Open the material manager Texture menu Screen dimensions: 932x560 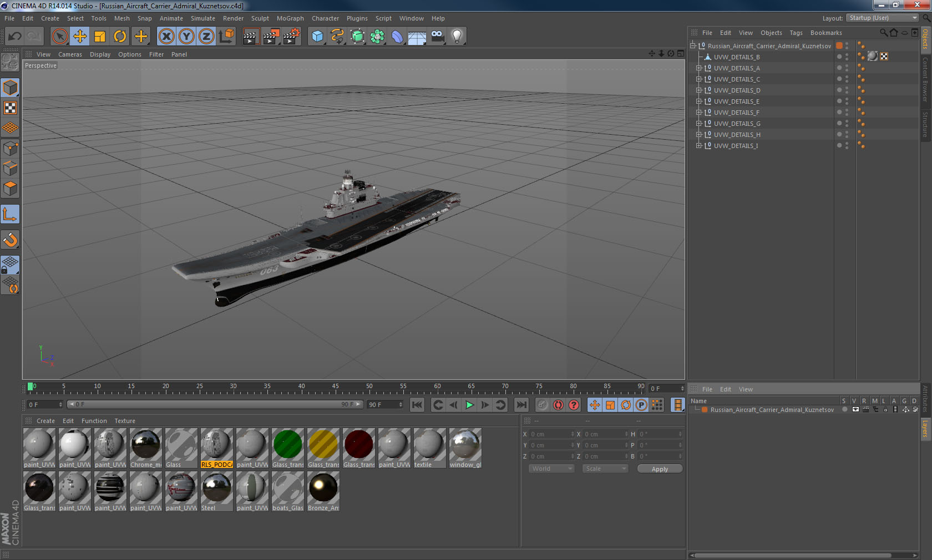click(x=125, y=421)
